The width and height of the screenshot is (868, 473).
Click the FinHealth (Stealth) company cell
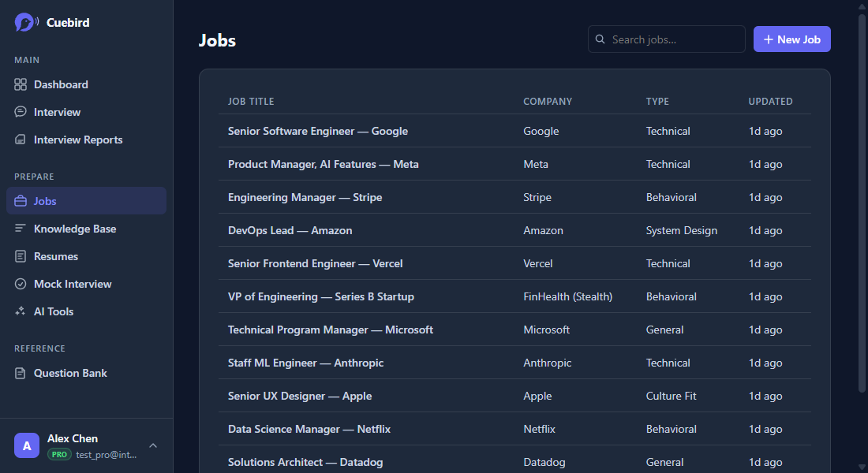point(567,296)
